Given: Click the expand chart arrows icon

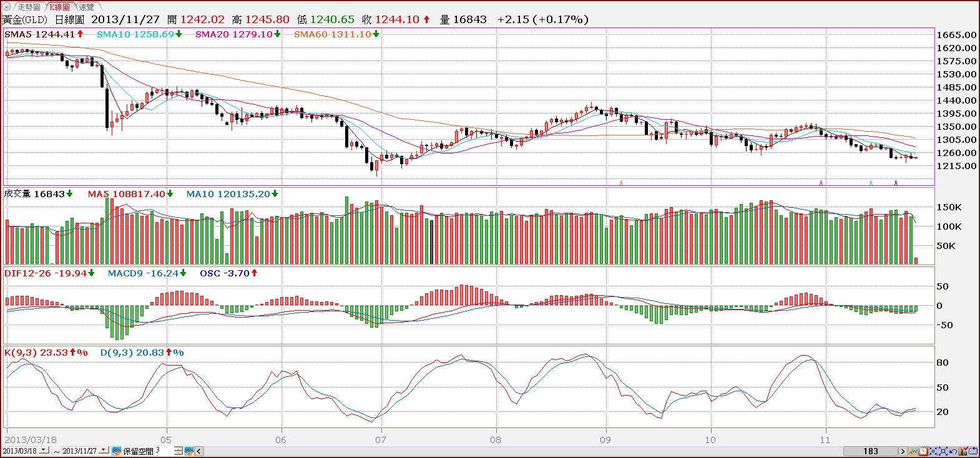Looking at the screenshot, I should pos(943,451).
